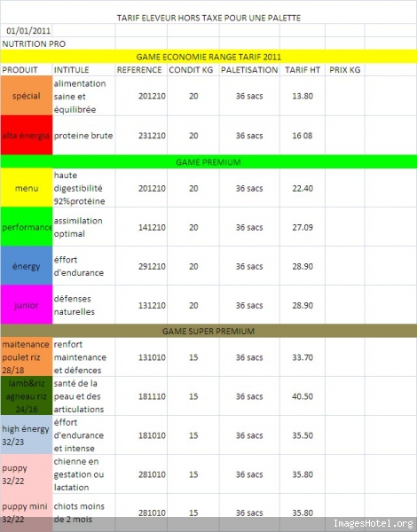Screen dimensions: 417x532
Task: Select the 'high énergy 32/23' product cell
Action: [x=27, y=435]
